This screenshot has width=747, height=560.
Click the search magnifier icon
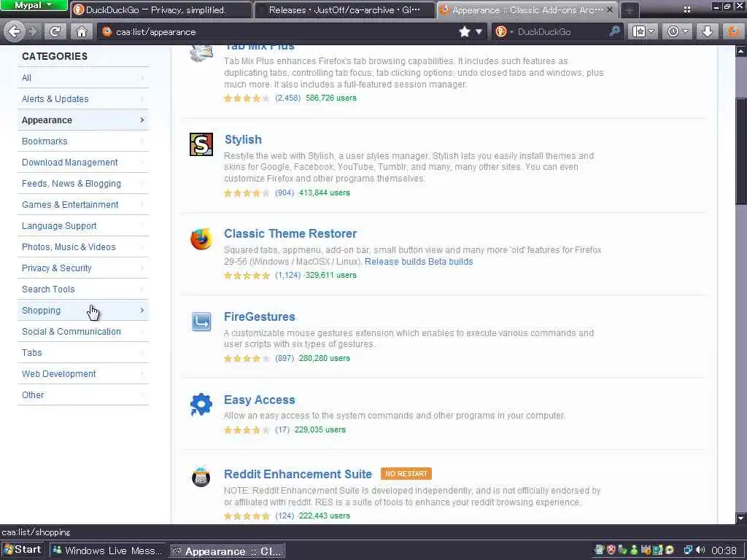tap(614, 32)
